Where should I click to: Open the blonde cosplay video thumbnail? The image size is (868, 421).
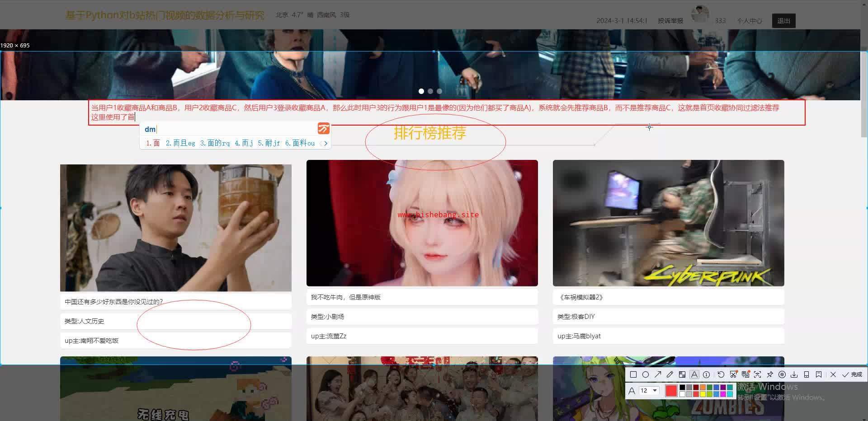click(422, 223)
